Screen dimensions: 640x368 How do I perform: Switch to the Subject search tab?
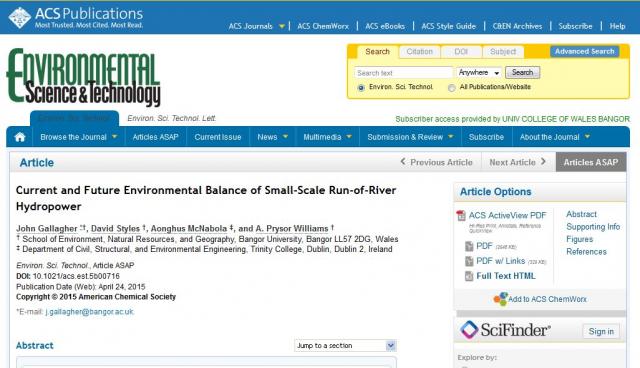[503, 52]
